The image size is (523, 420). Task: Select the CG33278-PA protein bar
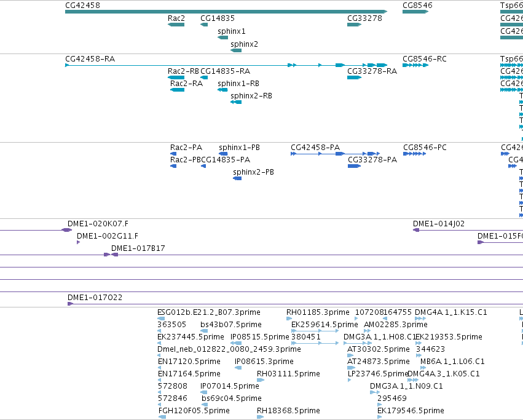tap(354, 166)
